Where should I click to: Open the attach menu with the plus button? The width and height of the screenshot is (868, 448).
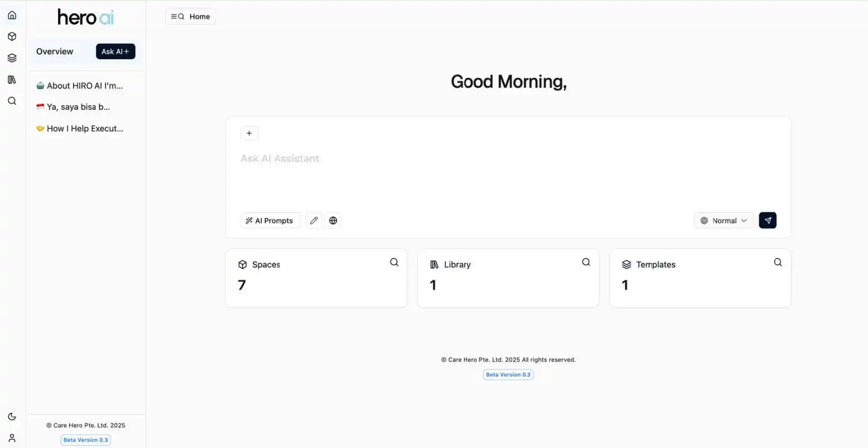[249, 133]
